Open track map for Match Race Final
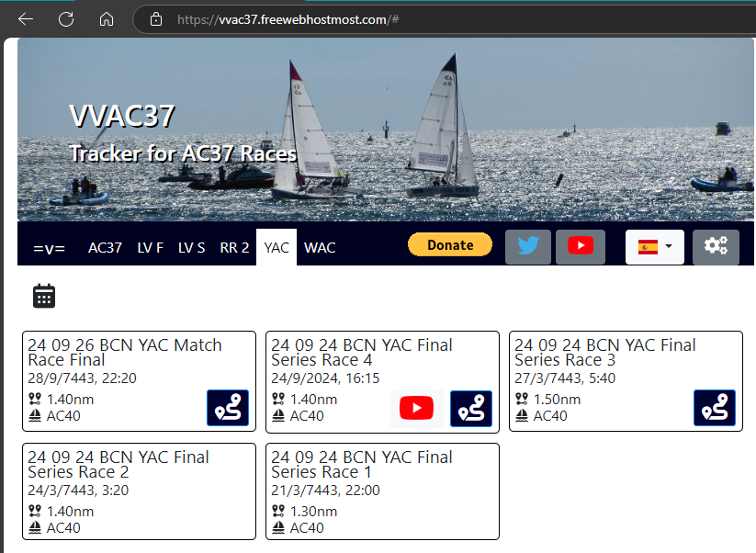Image resolution: width=756 pixels, height=553 pixels. [x=228, y=408]
